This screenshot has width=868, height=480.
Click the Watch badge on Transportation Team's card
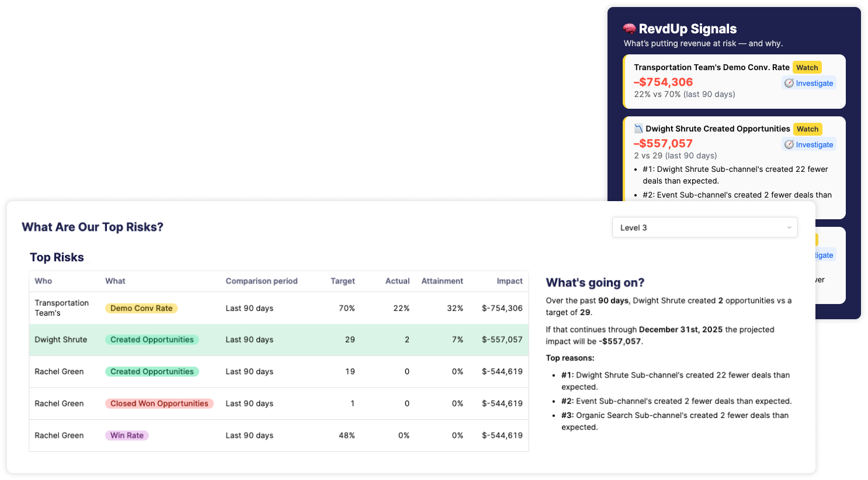807,67
